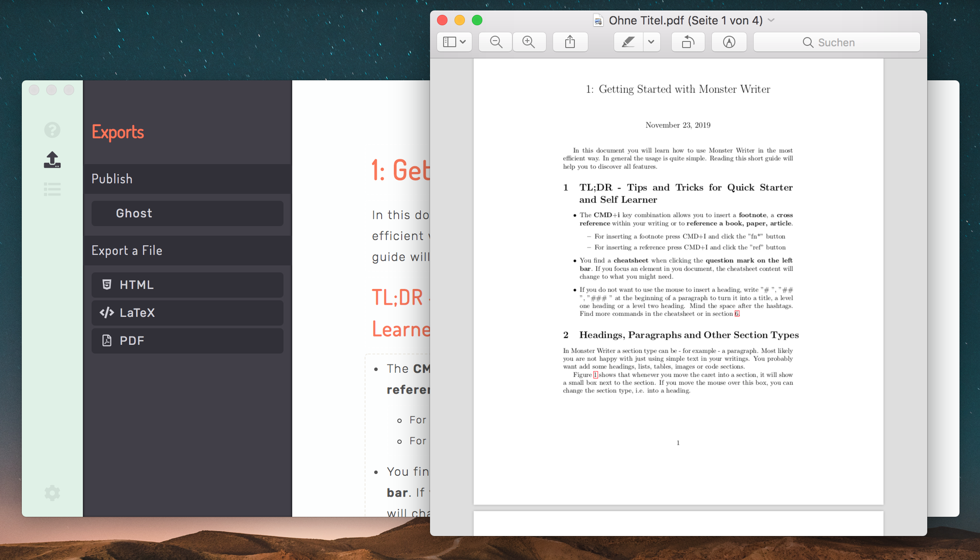Click the red Figure 1 reference link
Viewport: 980px width, 560px height.
point(595,375)
